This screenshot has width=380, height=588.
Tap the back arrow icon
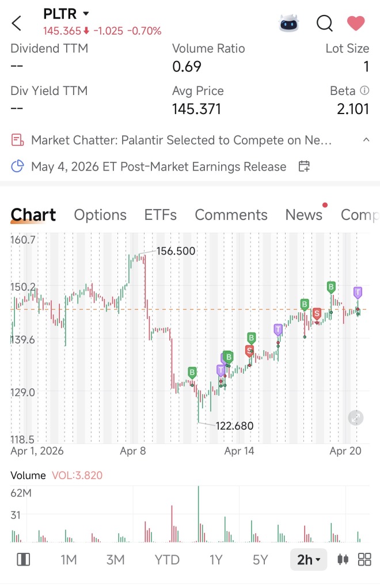pyautogui.click(x=17, y=23)
